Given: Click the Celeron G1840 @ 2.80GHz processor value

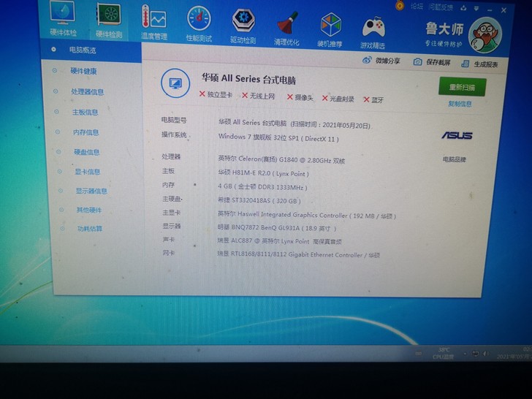Looking at the screenshot, I should [x=281, y=159].
